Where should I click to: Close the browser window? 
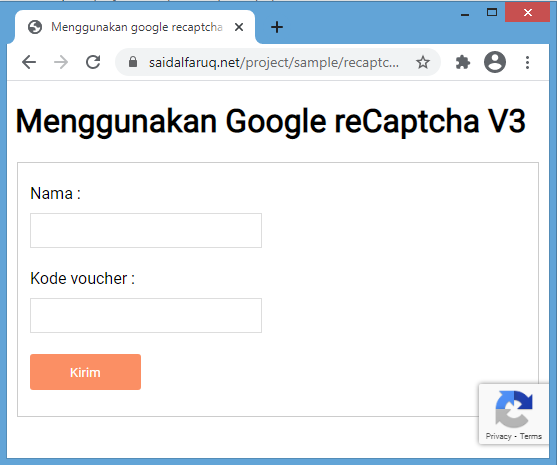[528, 13]
